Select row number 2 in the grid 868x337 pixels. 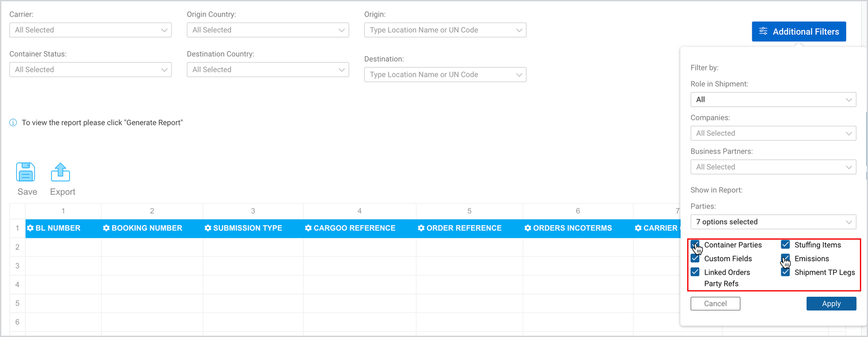[x=18, y=247]
